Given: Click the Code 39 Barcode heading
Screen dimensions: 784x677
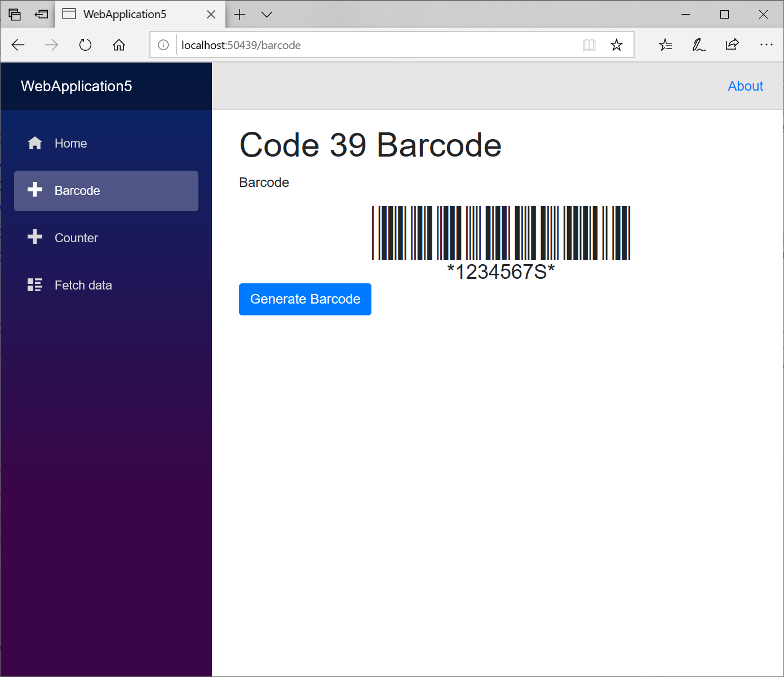Looking at the screenshot, I should [370, 145].
